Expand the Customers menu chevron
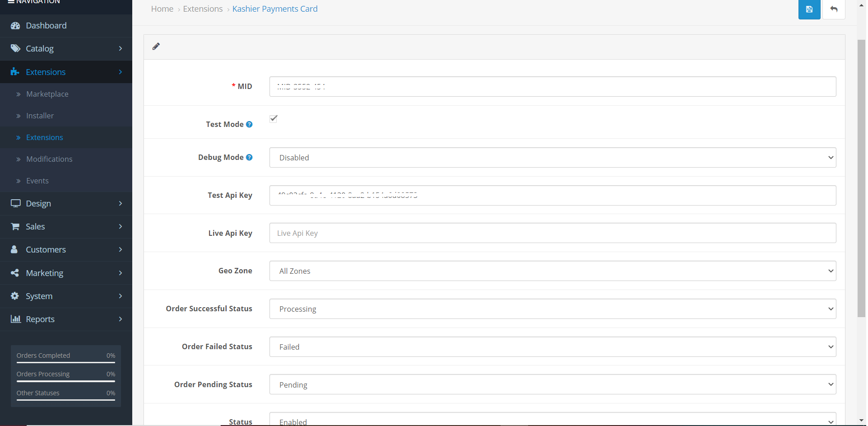Screen dimensions: 868x426 [121, 249]
